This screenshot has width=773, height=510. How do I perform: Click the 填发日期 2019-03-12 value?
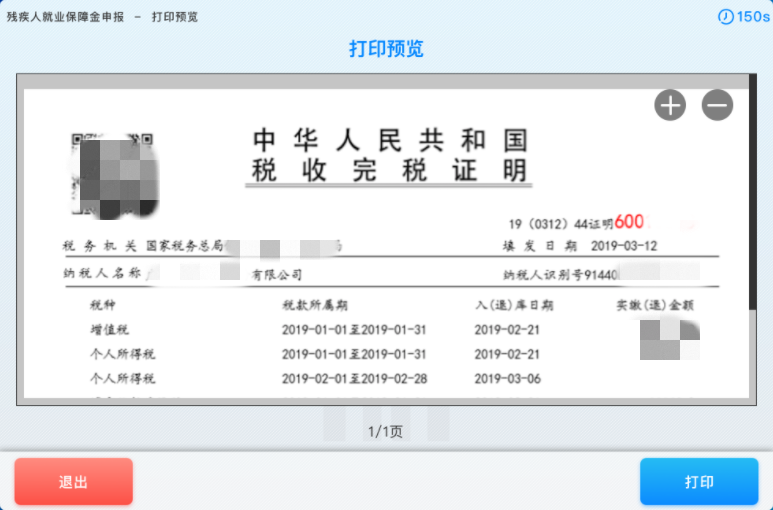624,246
